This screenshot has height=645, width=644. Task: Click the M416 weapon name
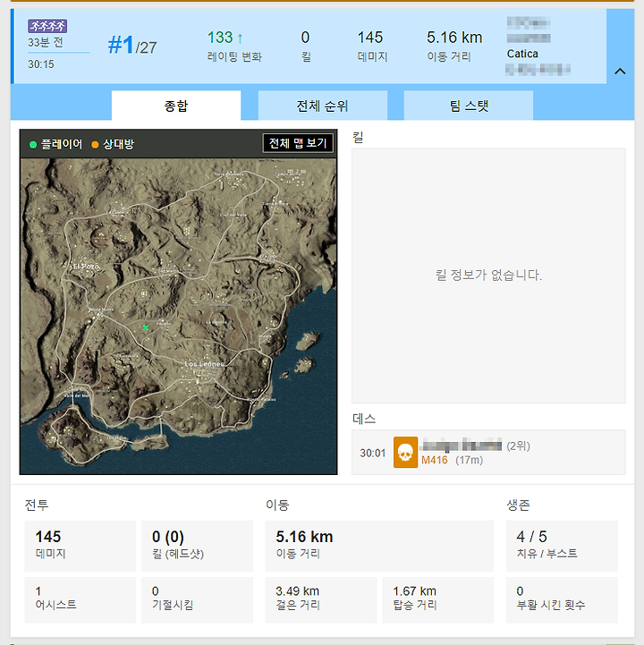pos(435,460)
